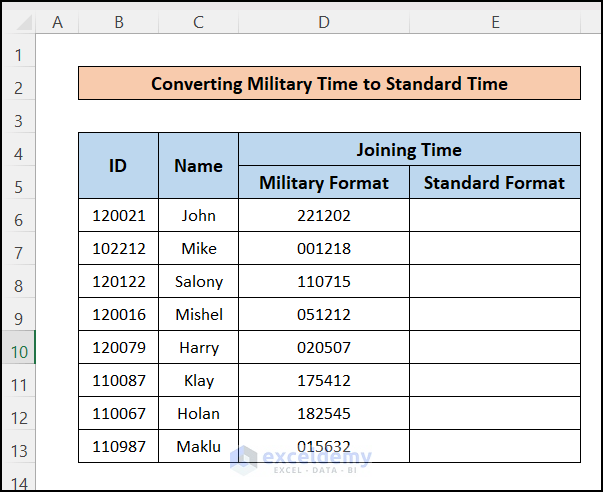The height and width of the screenshot is (492, 603).
Task: Select the title cell about Military Time
Action: 329,83
